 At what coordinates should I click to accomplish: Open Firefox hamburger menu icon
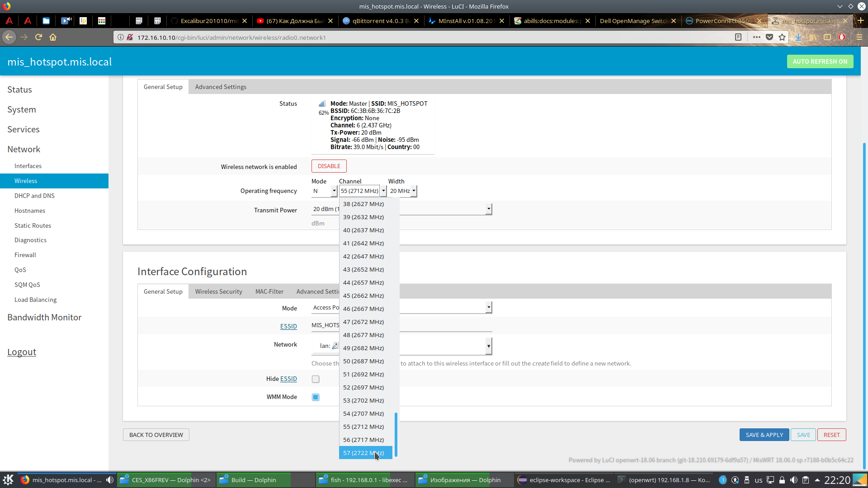pyautogui.click(x=859, y=37)
